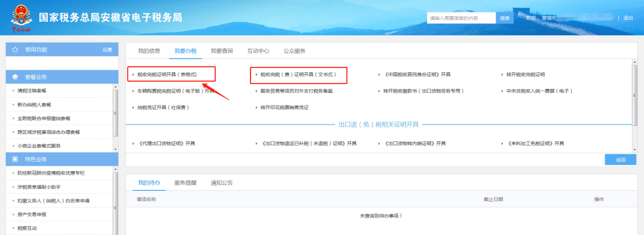
Task: Click the star icon beside 常用功能
Action: [15, 50]
